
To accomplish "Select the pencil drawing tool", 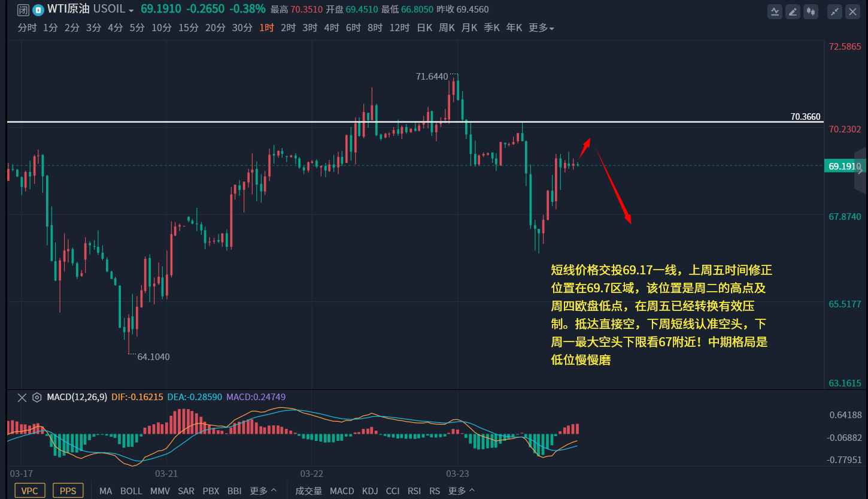I will click(x=793, y=11).
